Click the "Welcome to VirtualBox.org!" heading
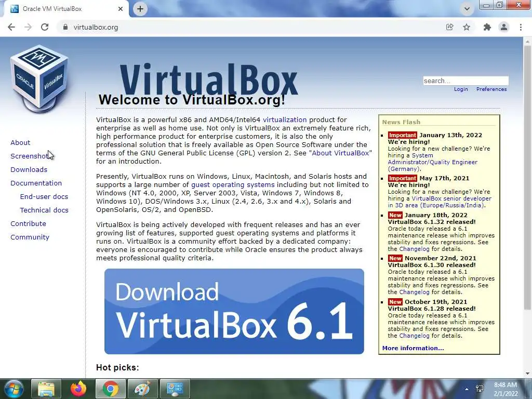532x399 pixels. point(192,100)
